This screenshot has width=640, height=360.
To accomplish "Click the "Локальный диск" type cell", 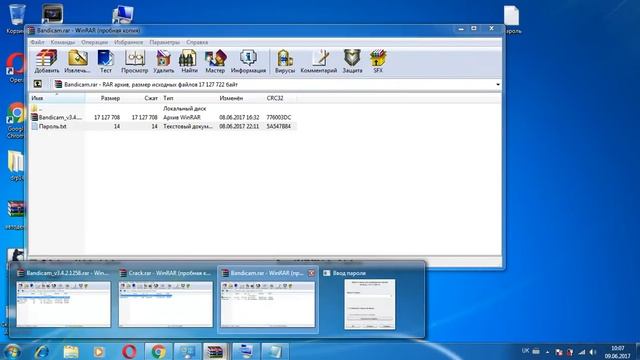I will coord(184,109).
